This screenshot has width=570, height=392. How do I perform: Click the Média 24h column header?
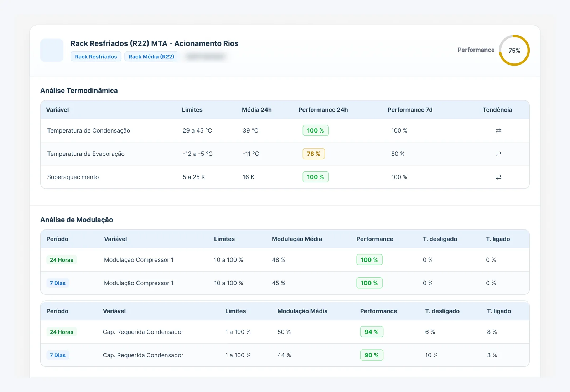(257, 110)
